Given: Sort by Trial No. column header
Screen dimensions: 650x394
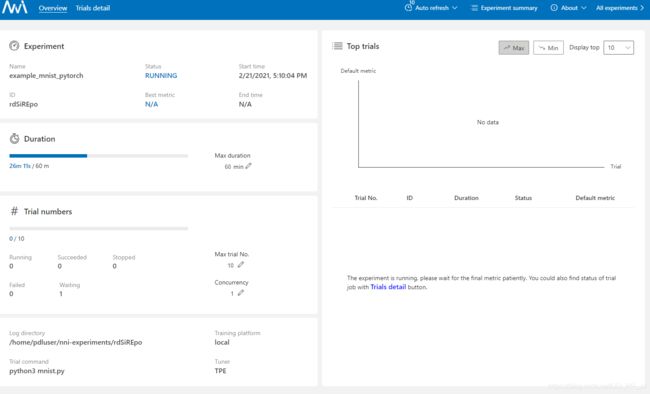Looking at the screenshot, I should [366, 198].
